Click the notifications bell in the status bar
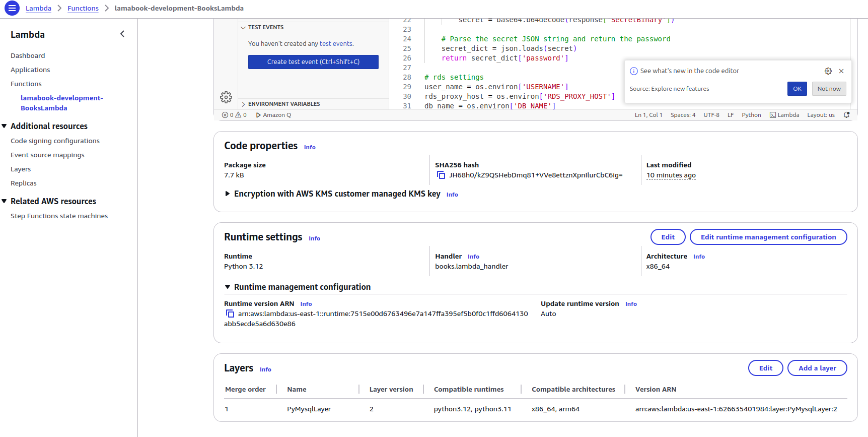The height and width of the screenshot is (437, 868). point(847,115)
